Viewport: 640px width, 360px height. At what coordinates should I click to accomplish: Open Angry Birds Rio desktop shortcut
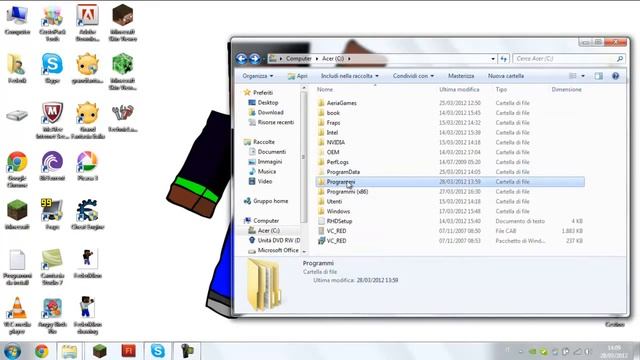[52, 316]
